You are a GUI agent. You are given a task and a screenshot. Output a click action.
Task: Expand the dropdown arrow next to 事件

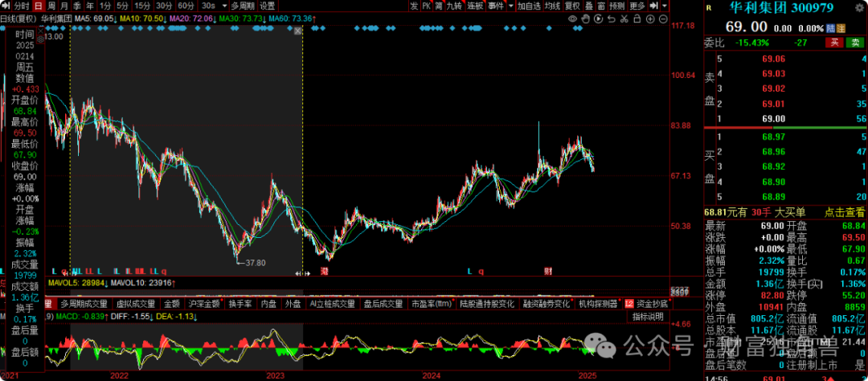coord(511,6)
